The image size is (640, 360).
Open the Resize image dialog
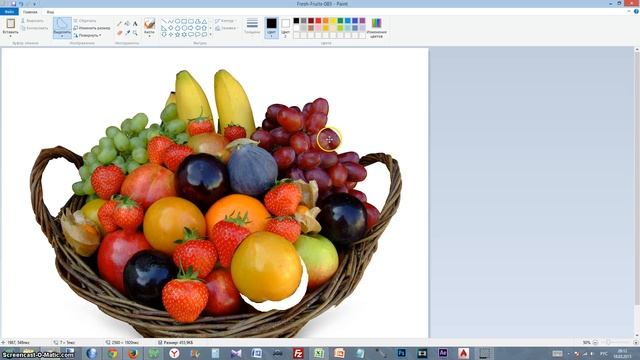(92, 28)
